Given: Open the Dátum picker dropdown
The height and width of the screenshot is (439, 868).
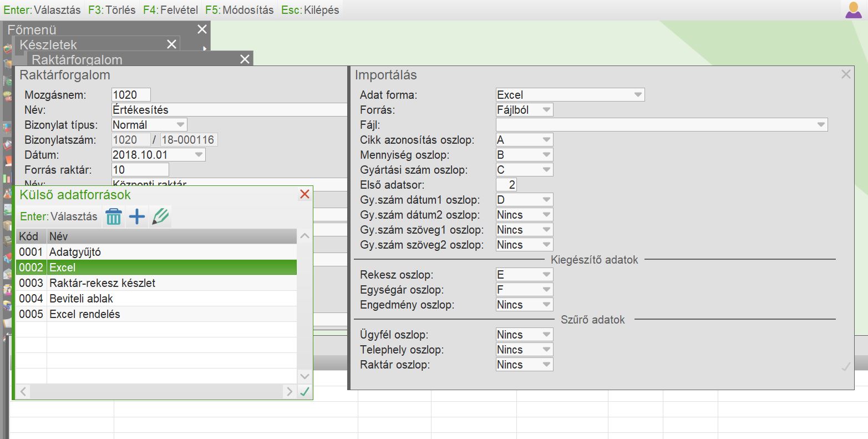Looking at the screenshot, I should point(199,155).
